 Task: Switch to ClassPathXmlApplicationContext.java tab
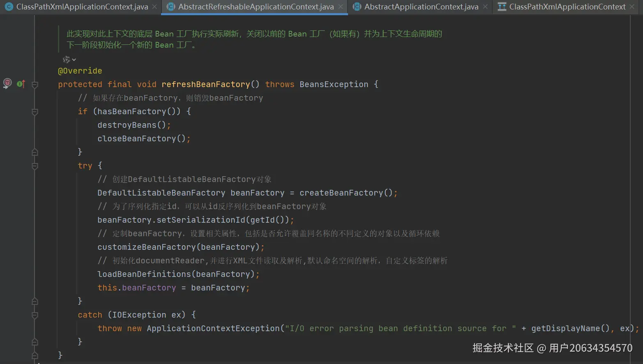click(x=82, y=7)
